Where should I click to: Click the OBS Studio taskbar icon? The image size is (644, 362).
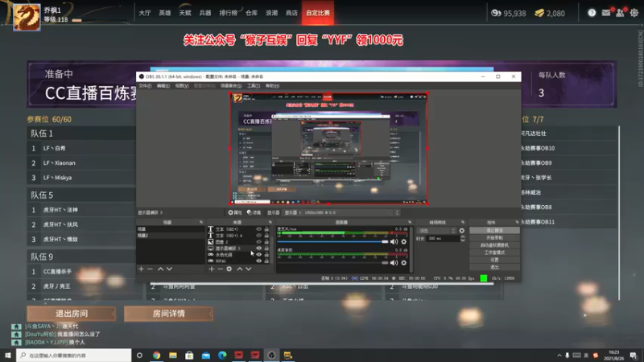click(x=271, y=355)
